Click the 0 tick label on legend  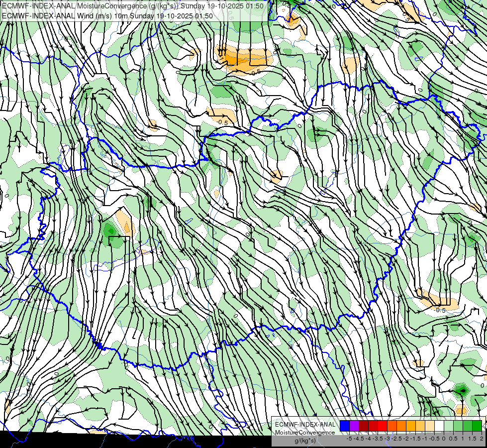pos(444,439)
